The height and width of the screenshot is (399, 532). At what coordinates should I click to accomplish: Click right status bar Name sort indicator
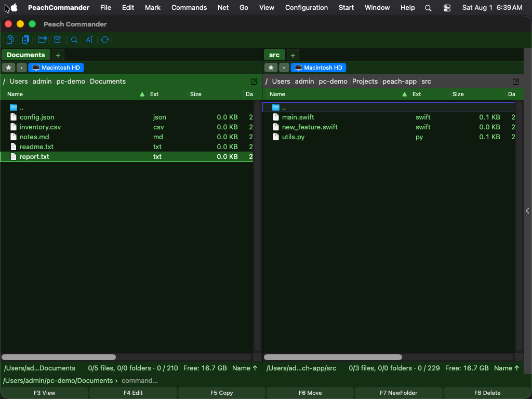coord(507,368)
